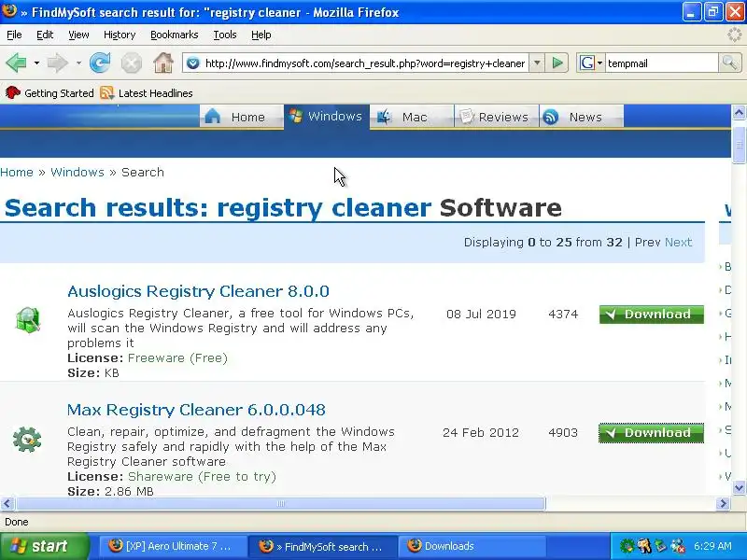Click the site identity icon in address bar
Screen dimensions: 747x560
coord(193,63)
